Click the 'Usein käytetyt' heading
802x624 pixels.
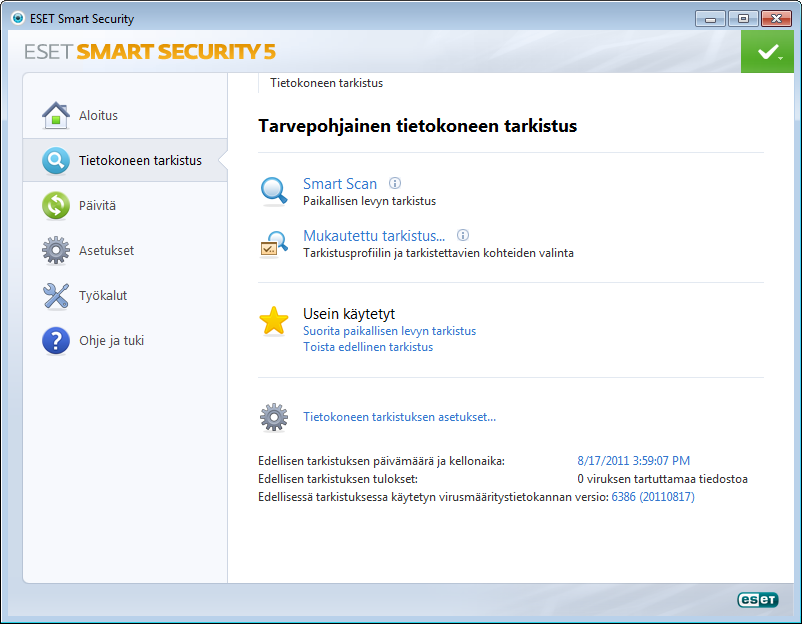[x=349, y=314]
